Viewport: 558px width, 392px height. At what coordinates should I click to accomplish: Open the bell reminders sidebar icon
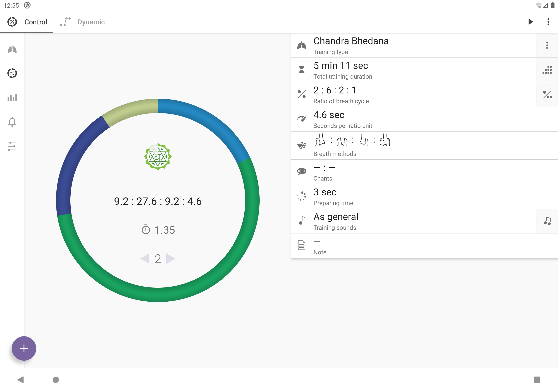12,122
